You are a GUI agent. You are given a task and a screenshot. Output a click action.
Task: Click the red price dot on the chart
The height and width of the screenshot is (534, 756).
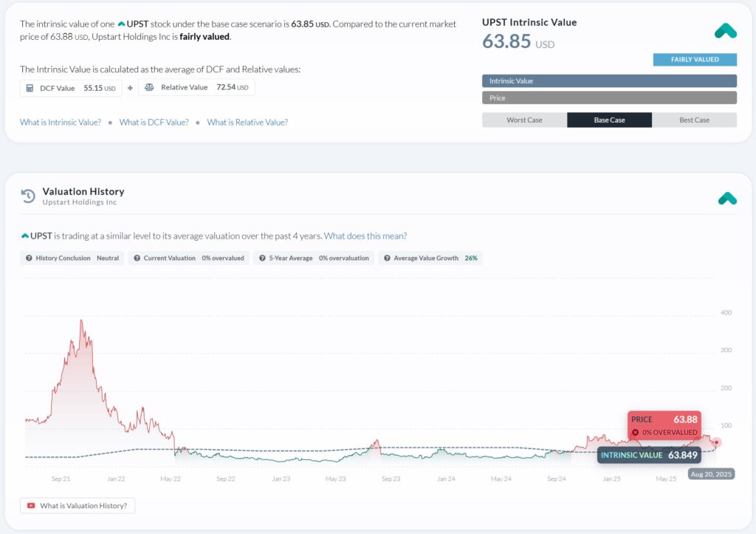pyautogui.click(x=716, y=442)
